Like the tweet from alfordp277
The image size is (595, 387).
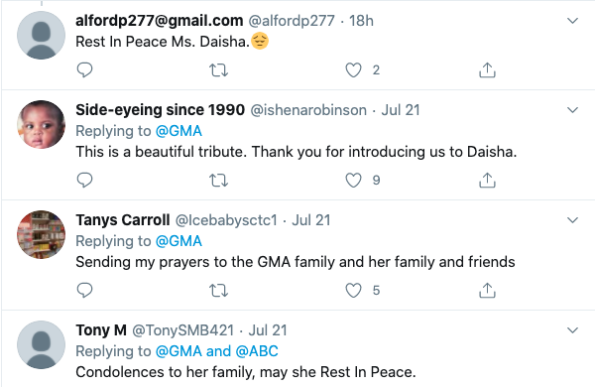pos(353,70)
